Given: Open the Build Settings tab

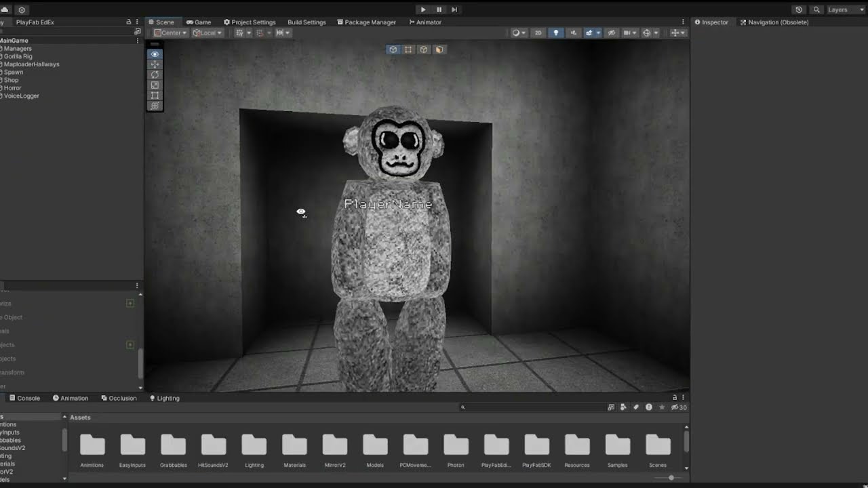Looking at the screenshot, I should [307, 22].
